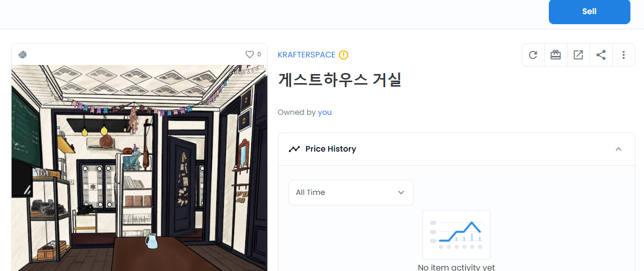Open the owner profile link "you"

[325, 112]
